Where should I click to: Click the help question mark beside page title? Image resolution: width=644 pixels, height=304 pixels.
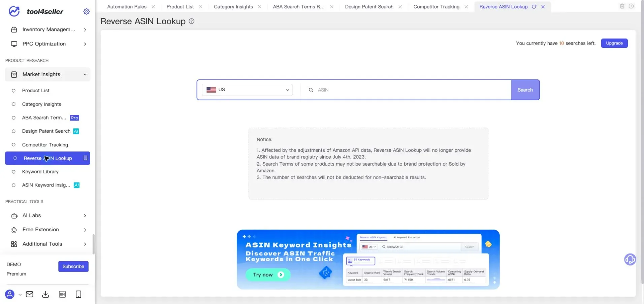coord(192,21)
